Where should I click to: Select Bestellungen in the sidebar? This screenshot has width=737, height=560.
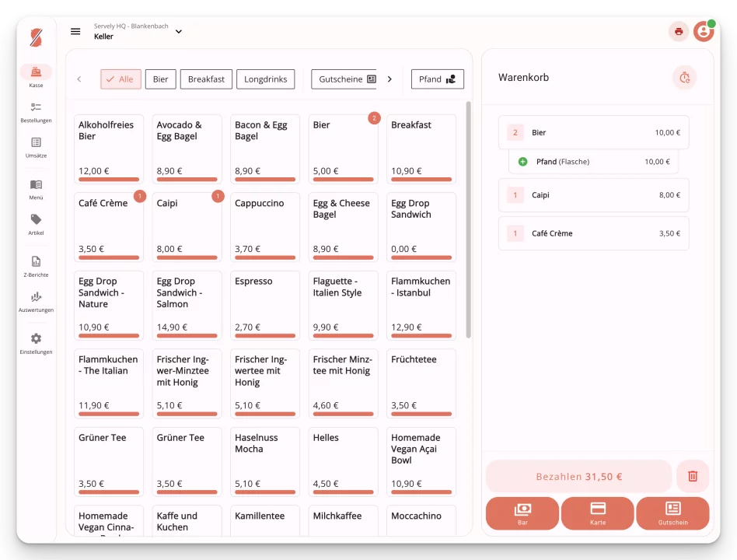[x=36, y=114]
